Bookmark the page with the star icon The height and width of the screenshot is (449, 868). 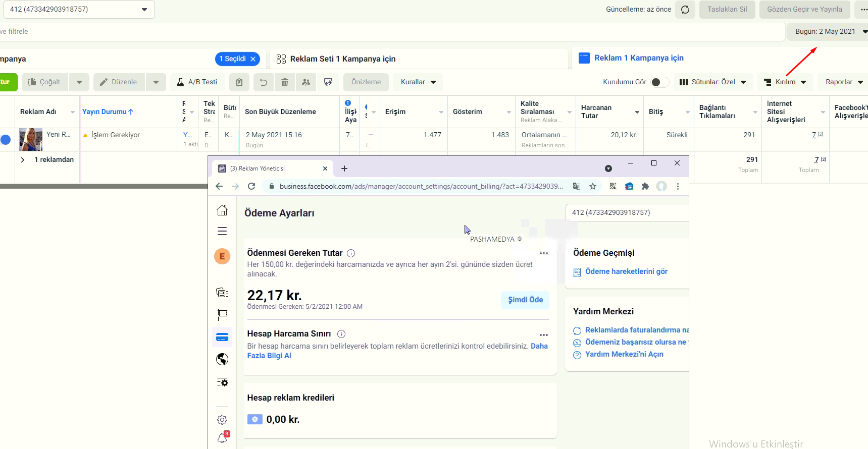tap(593, 187)
